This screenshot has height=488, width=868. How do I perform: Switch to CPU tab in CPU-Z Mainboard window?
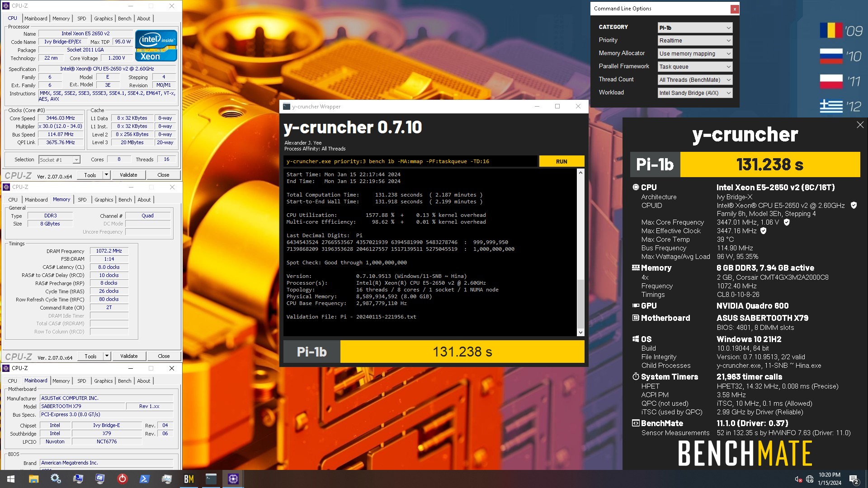click(x=13, y=381)
